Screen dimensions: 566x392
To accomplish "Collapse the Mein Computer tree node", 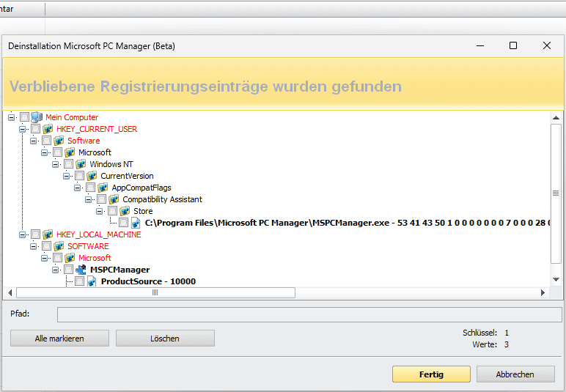I will 11,117.
